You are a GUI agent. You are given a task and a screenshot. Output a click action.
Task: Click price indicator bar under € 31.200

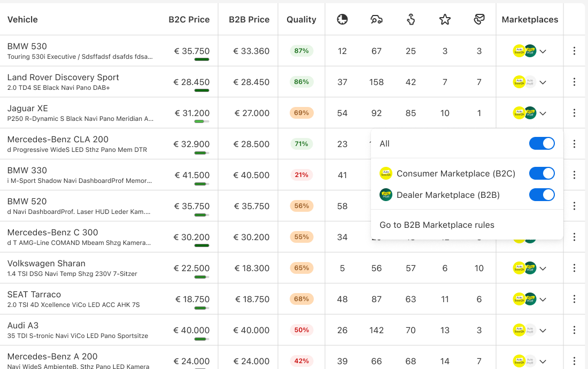[x=202, y=121]
